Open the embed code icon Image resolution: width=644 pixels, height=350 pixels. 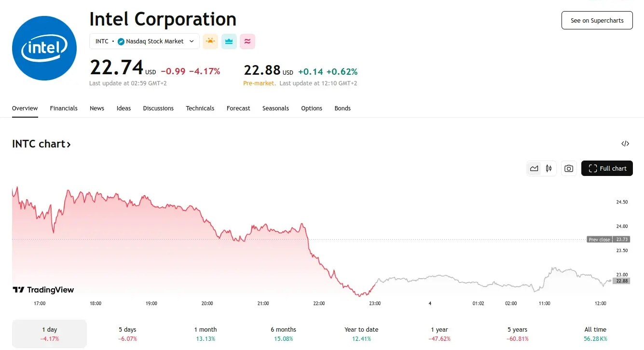point(625,144)
